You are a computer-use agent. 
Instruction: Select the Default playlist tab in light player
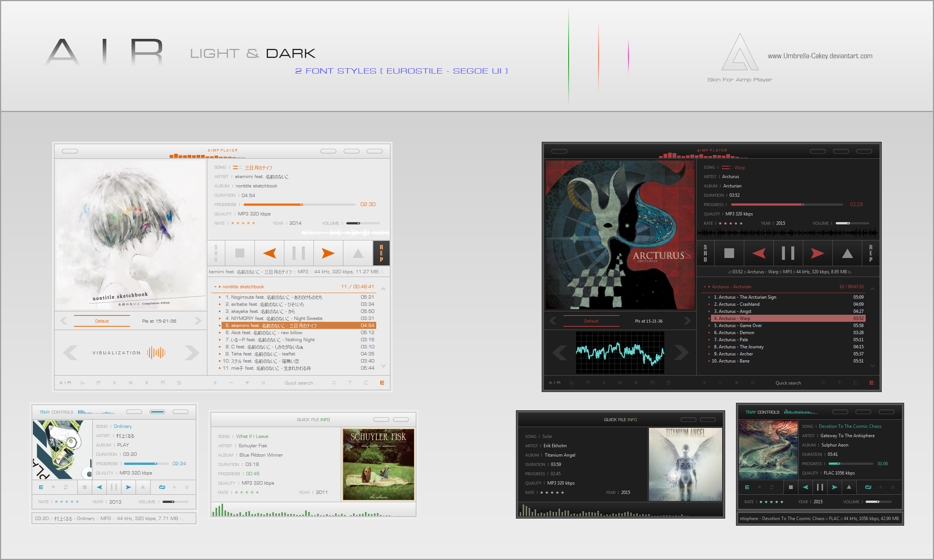pyautogui.click(x=102, y=321)
